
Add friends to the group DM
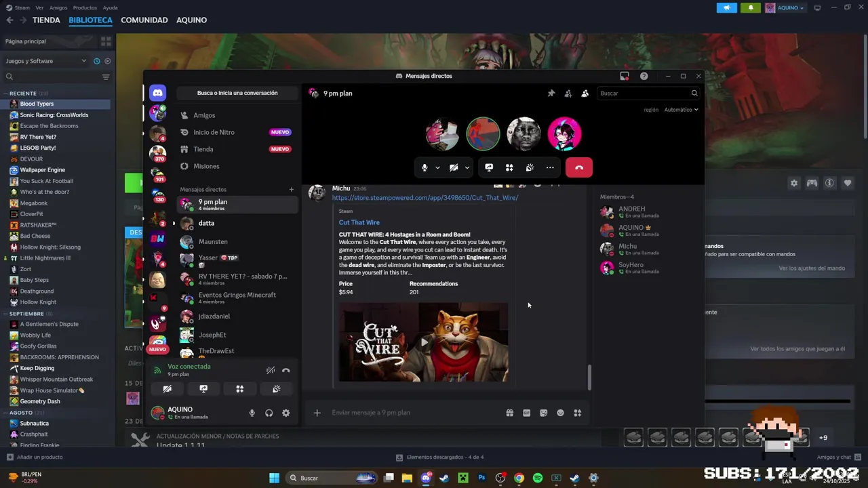[568, 94]
